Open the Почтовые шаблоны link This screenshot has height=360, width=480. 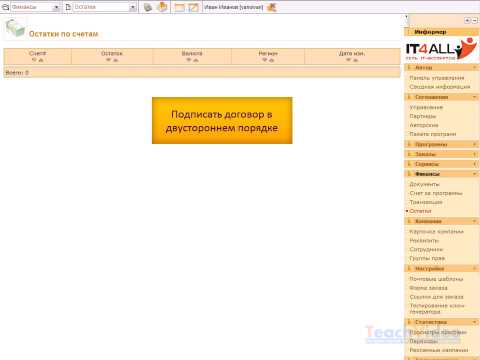pos(436,279)
